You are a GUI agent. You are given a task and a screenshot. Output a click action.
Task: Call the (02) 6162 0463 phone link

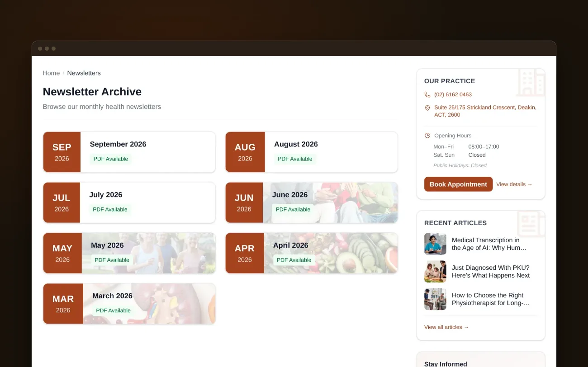(x=453, y=94)
